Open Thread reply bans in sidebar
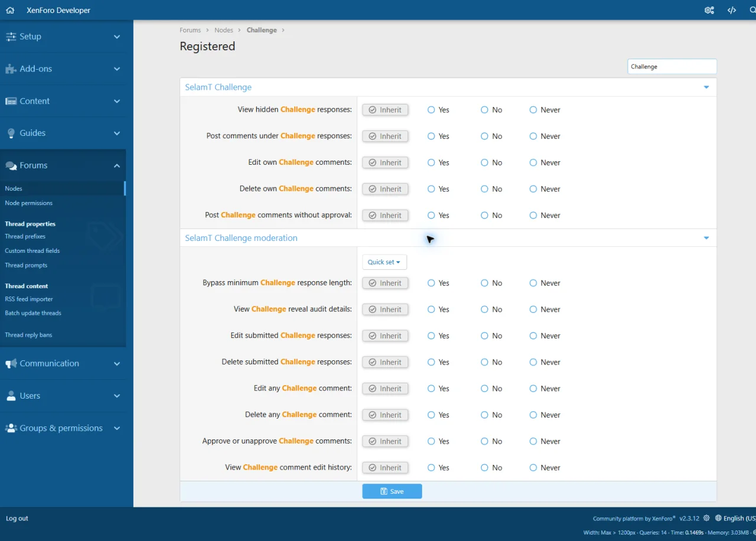 point(28,335)
